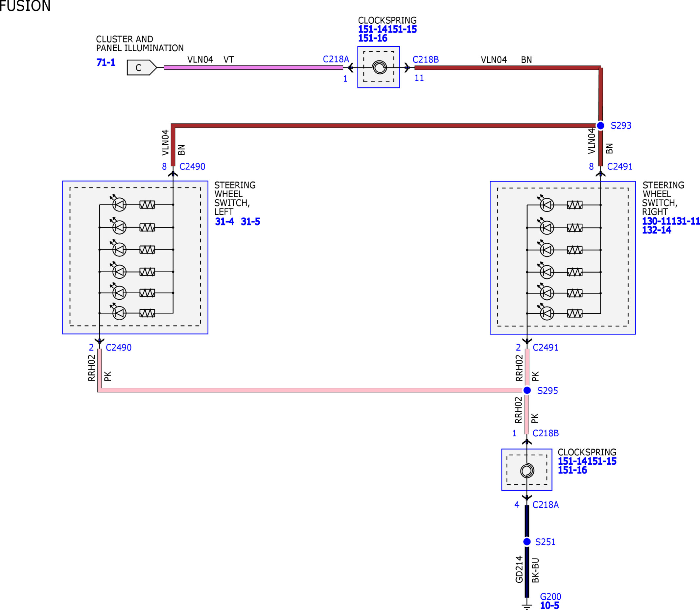Click the violet VLN04 wire segment
This screenshot has height=610, width=700.
click(254, 67)
